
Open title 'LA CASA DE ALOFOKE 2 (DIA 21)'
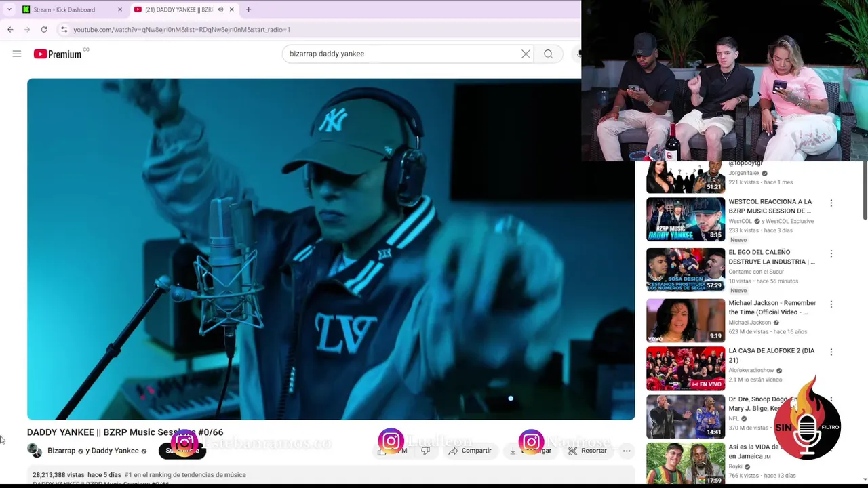772,355
